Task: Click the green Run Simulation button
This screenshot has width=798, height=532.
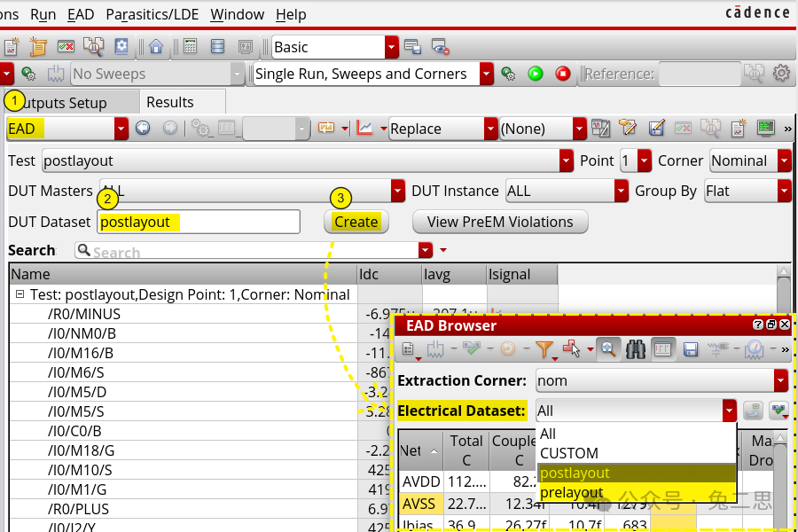Action: click(536, 74)
